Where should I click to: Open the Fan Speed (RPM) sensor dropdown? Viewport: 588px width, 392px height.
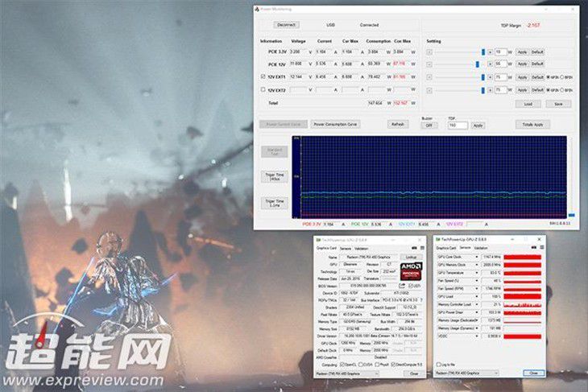[477, 288]
